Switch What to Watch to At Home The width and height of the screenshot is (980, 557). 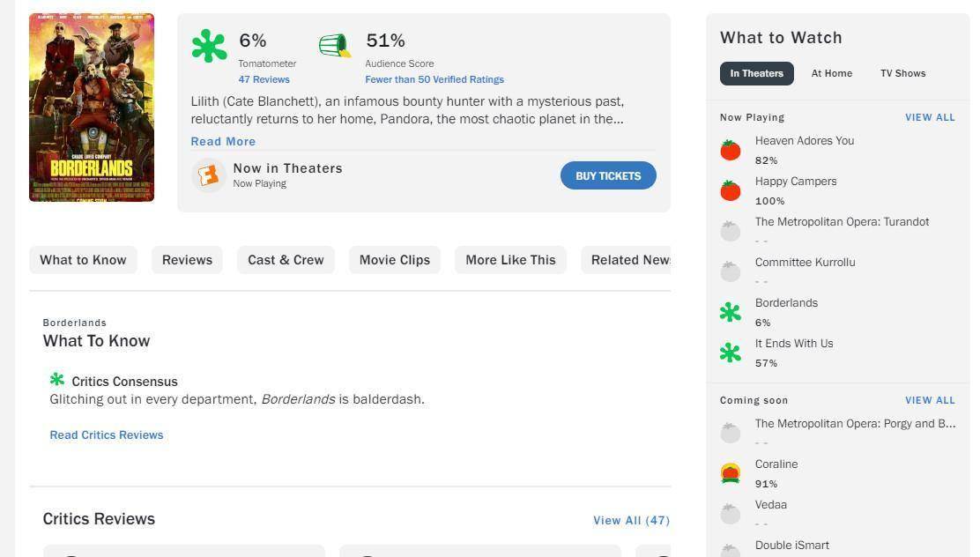(831, 73)
